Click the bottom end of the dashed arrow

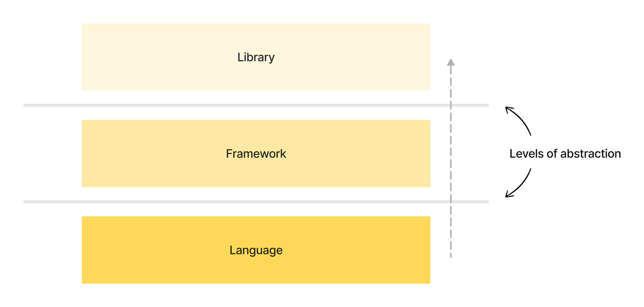451,256
